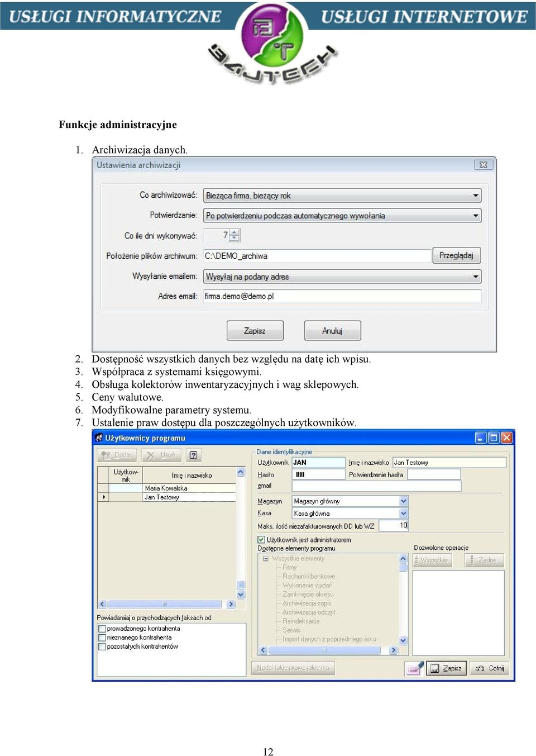Viewport: 536px width, 756px height.
Task: Click the 'Adres email' field with firma.demo@demo.pl
Action: tap(342, 296)
